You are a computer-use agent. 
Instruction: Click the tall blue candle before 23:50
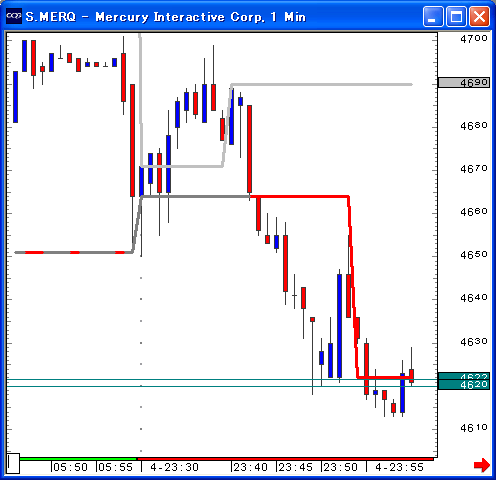click(x=339, y=326)
